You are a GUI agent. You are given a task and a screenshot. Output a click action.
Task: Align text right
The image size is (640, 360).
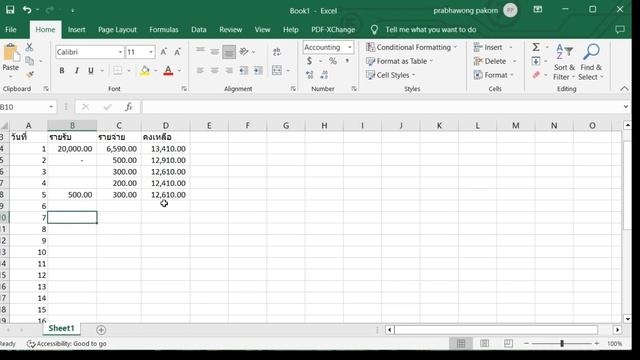tap(229, 71)
